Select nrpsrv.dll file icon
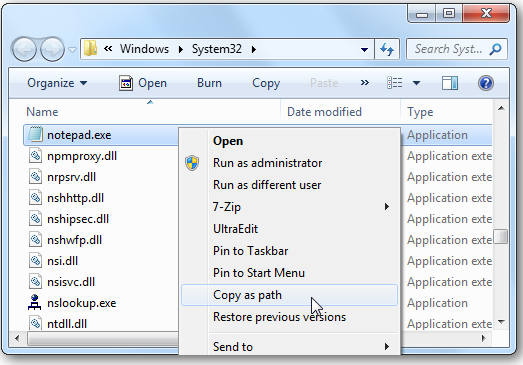The height and width of the screenshot is (365, 523). click(x=35, y=176)
